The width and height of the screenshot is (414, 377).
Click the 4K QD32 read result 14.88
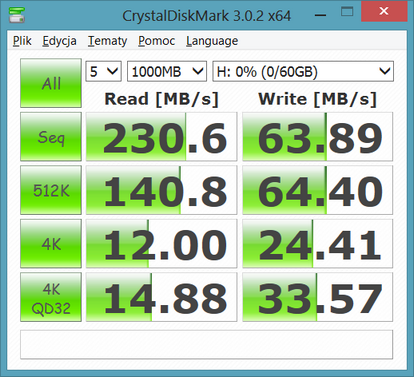coord(161,297)
